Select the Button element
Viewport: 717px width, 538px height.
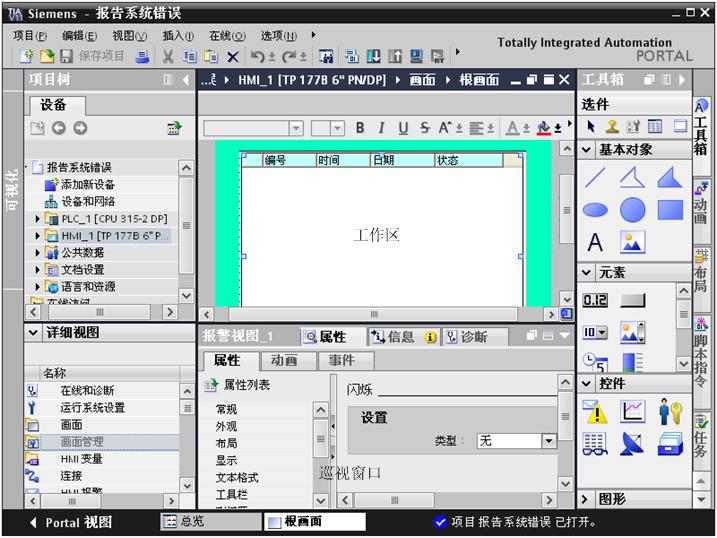tap(632, 300)
